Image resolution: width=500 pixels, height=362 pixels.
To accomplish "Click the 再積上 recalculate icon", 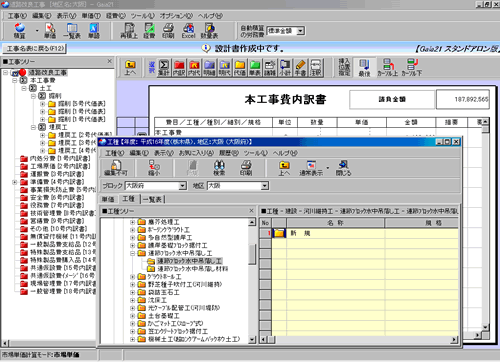I will point(129,31).
